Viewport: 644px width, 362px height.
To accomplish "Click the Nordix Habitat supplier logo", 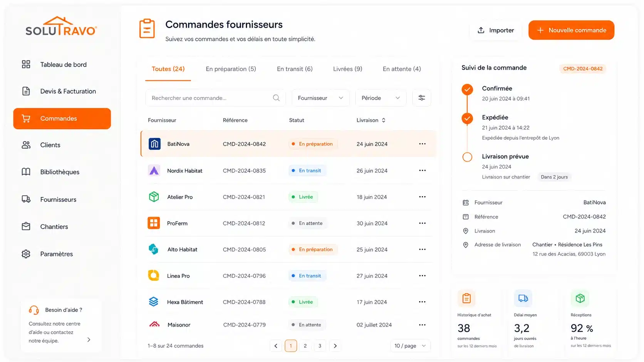I will point(154,170).
